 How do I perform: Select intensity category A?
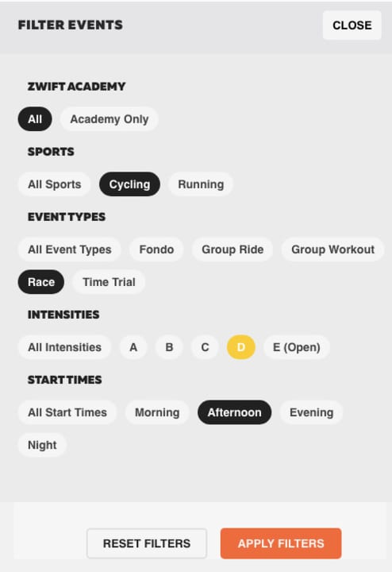pos(133,347)
